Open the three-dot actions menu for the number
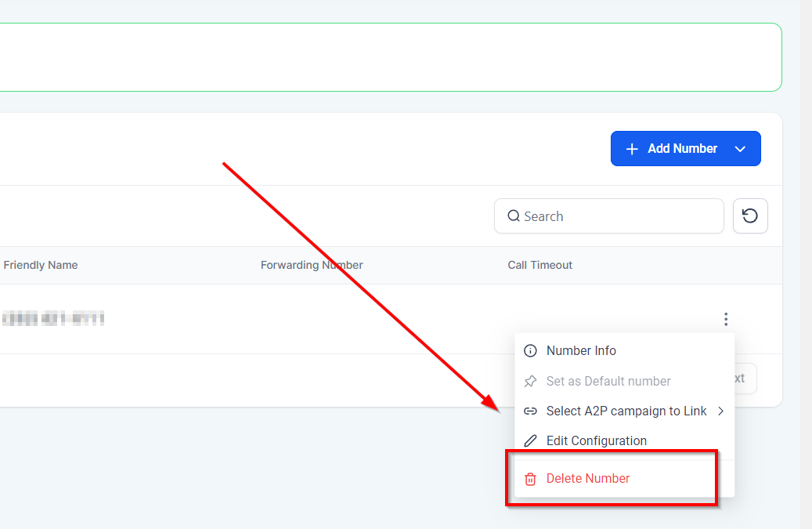This screenshot has height=529, width=812. coord(726,319)
